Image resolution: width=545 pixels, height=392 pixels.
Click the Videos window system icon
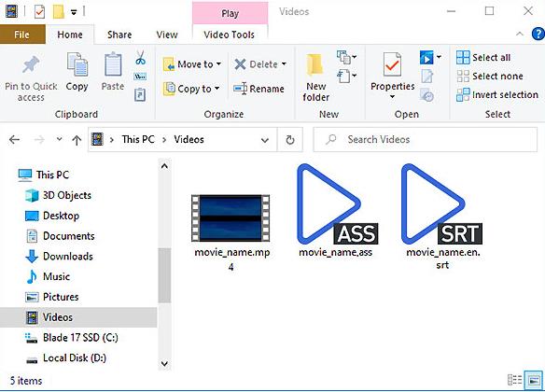(x=11, y=11)
